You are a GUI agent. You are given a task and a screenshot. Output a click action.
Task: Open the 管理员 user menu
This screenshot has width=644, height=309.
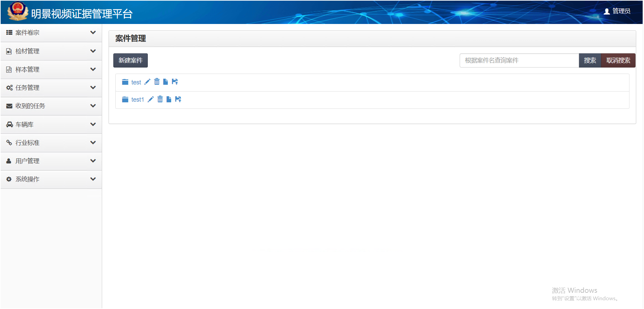tap(617, 11)
